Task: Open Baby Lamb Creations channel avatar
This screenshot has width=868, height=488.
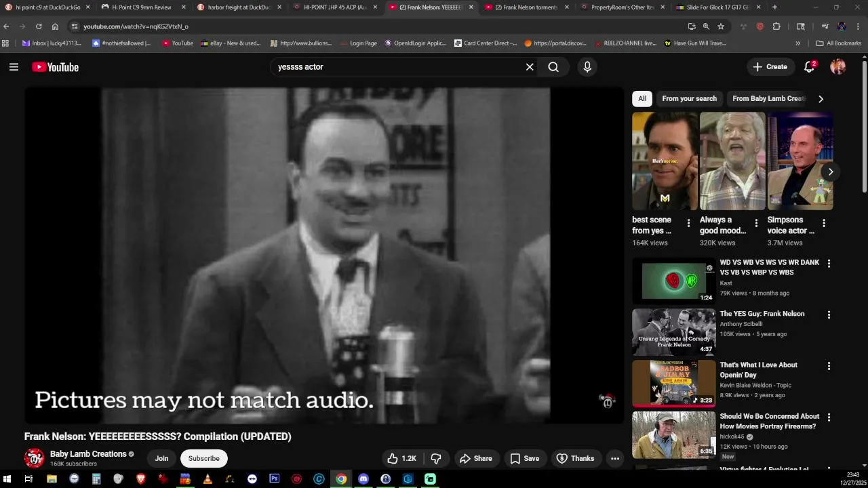Action: pos(34,458)
